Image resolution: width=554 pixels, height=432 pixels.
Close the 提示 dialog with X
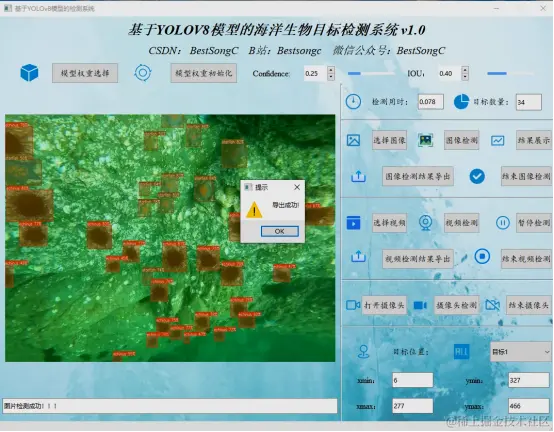tap(297, 187)
